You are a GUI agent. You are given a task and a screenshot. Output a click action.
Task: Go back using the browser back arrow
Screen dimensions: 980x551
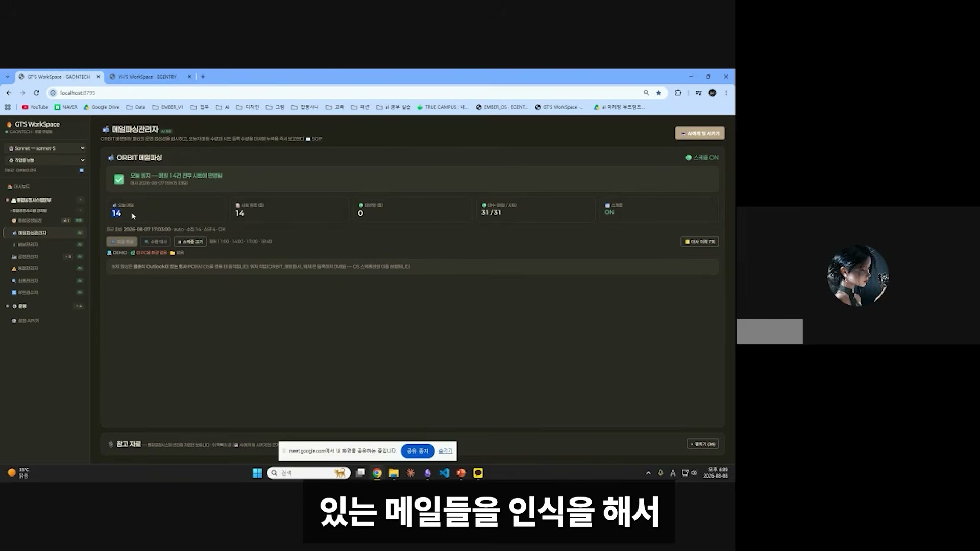point(9,93)
